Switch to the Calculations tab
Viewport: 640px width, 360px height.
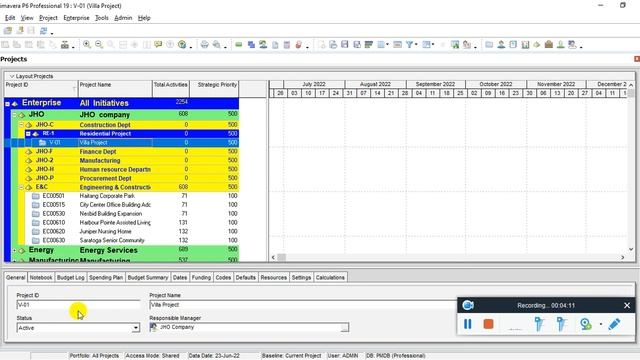tap(330, 278)
